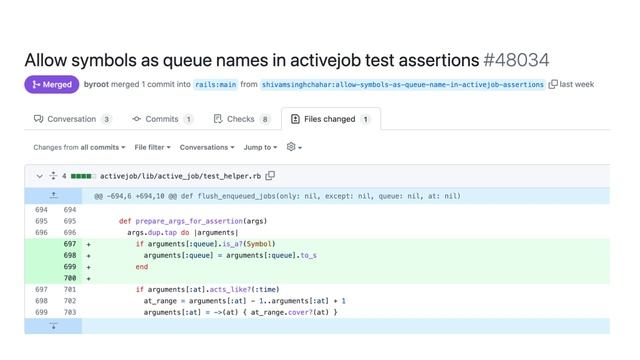
Task: Open the File filter dropdown
Action: pyautogui.click(x=152, y=147)
